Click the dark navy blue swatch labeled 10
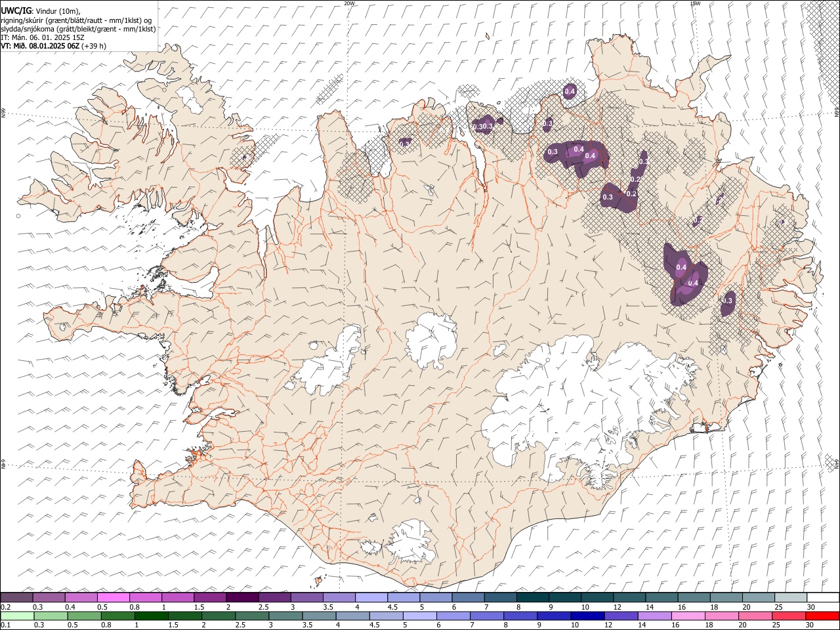The image size is (840, 630). pyautogui.click(x=586, y=616)
